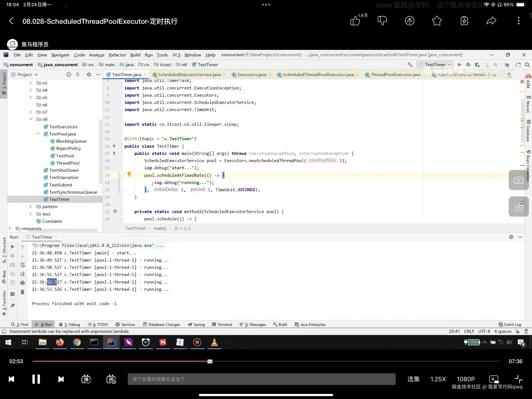Toggle danmaku bullet comments on or off

[86, 379]
